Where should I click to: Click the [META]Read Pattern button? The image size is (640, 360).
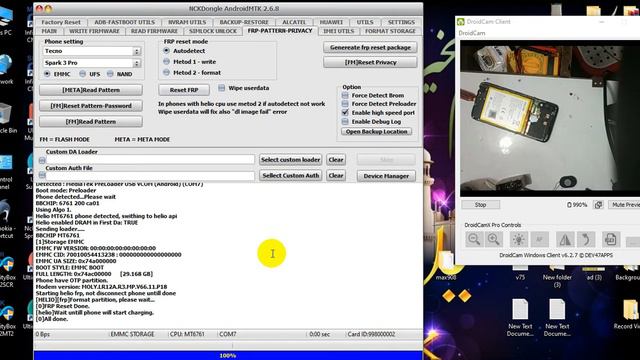click(x=91, y=90)
